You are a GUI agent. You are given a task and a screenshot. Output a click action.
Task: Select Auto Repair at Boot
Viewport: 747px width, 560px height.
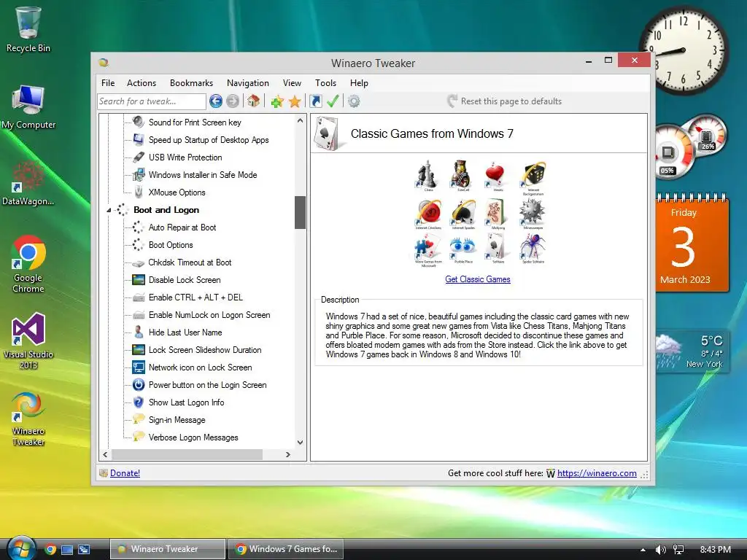(182, 227)
